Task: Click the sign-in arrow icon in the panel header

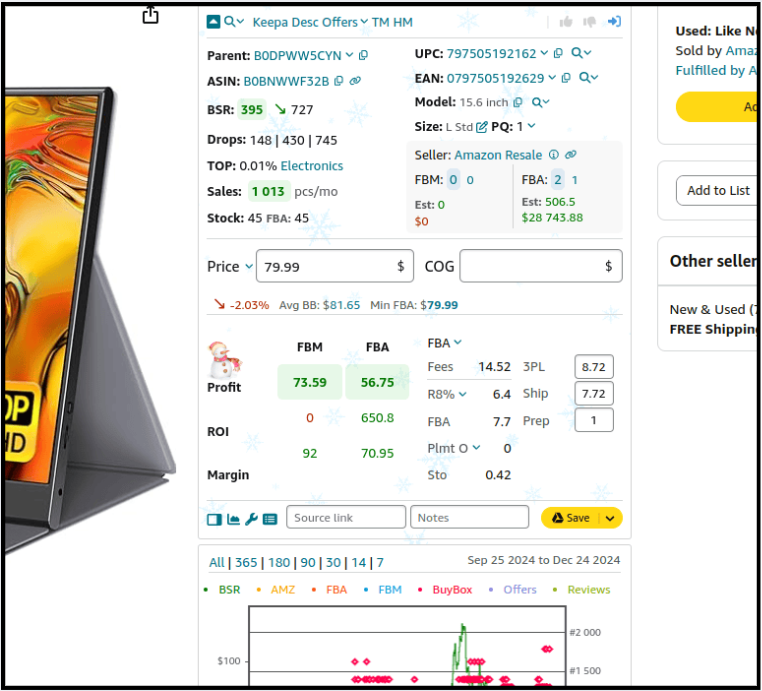Action: (614, 22)
